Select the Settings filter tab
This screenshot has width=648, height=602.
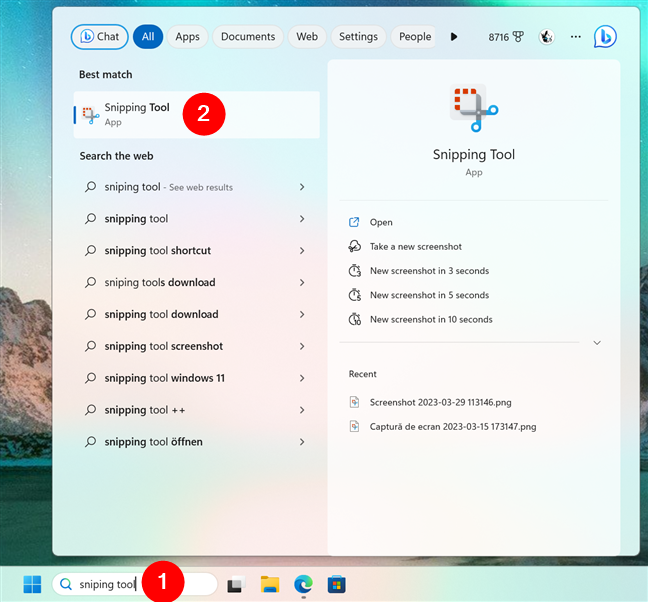pyautogui.click(x=358, y=37)
